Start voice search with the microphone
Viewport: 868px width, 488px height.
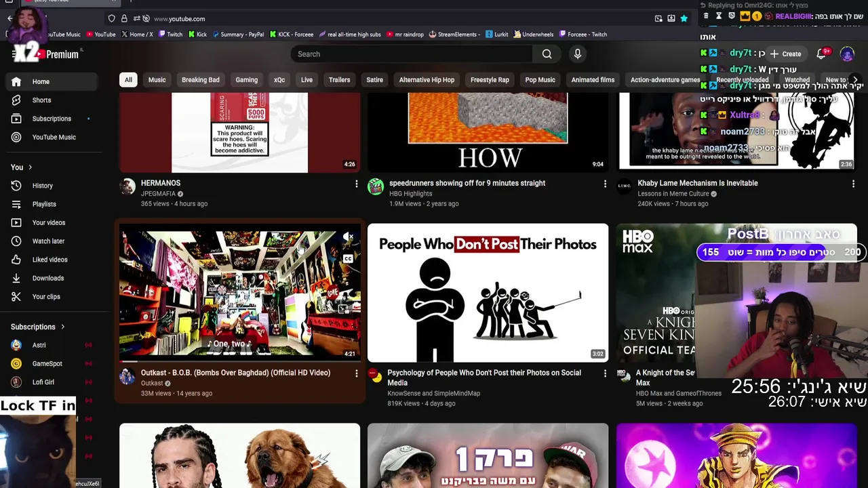(578, 54)
